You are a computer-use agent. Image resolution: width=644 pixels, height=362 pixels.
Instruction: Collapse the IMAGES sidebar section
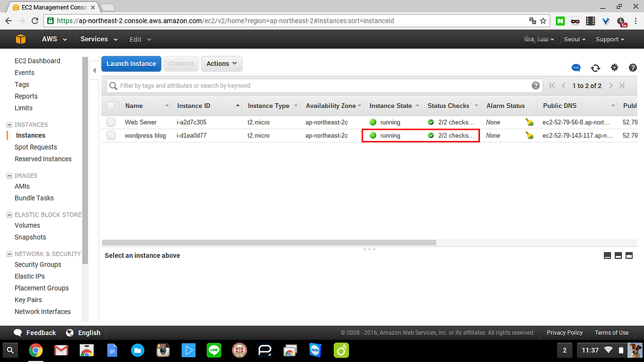[9, 176]
